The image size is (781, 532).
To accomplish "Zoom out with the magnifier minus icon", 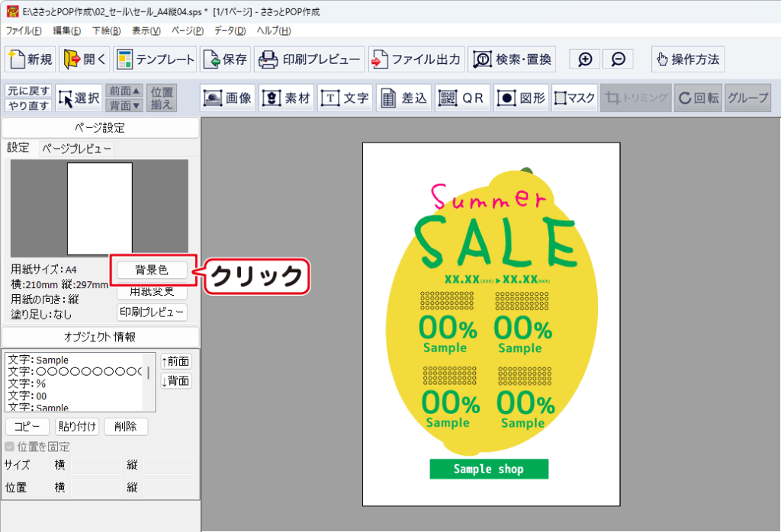I will pos(619,59).
